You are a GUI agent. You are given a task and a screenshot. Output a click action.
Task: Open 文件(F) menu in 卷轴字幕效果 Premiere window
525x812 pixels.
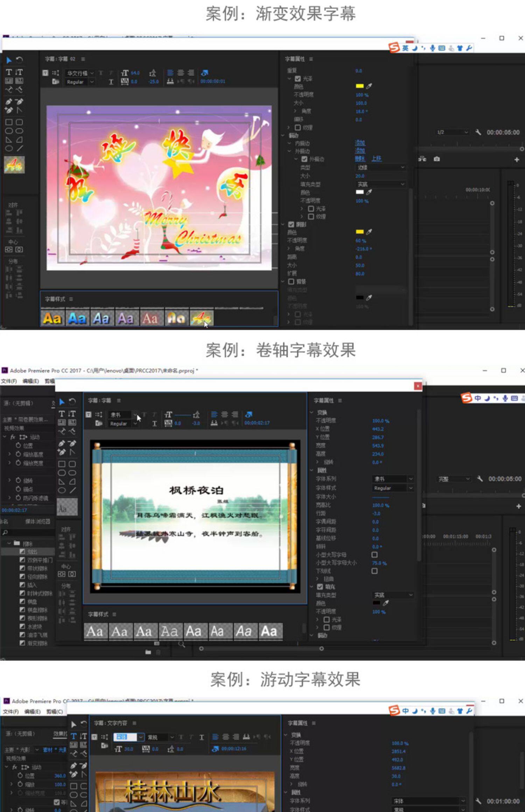pos(9,381)
